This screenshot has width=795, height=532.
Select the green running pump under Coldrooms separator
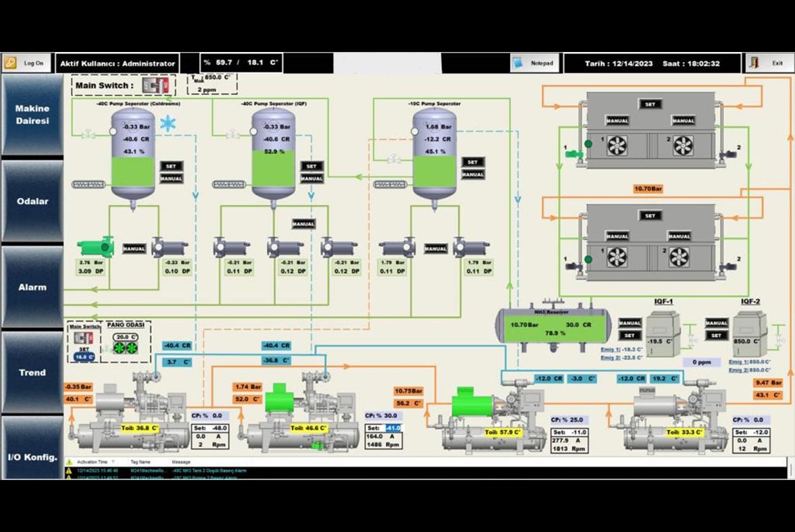pos(95,248)
